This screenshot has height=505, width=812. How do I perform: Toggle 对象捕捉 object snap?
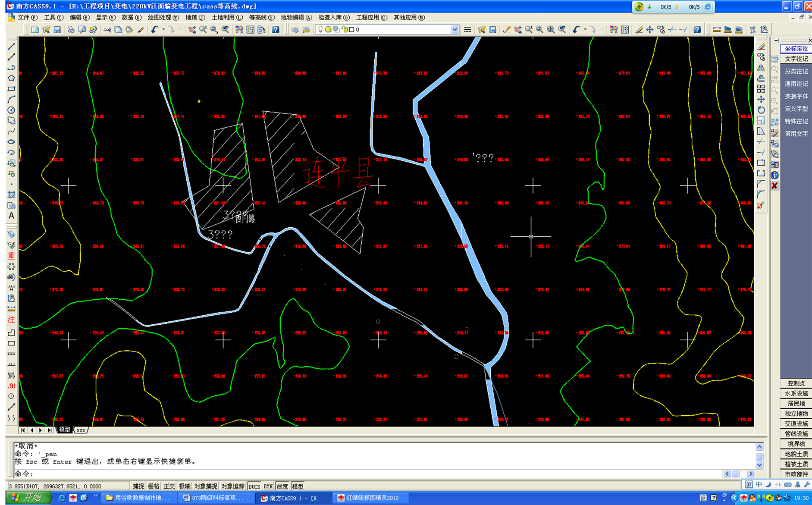[205, 486]
